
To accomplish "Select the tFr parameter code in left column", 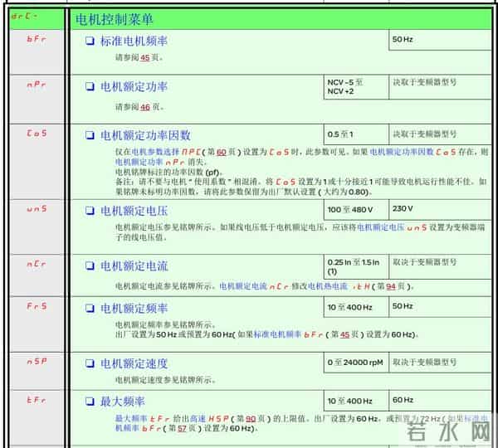I will (x=37, y=401).
